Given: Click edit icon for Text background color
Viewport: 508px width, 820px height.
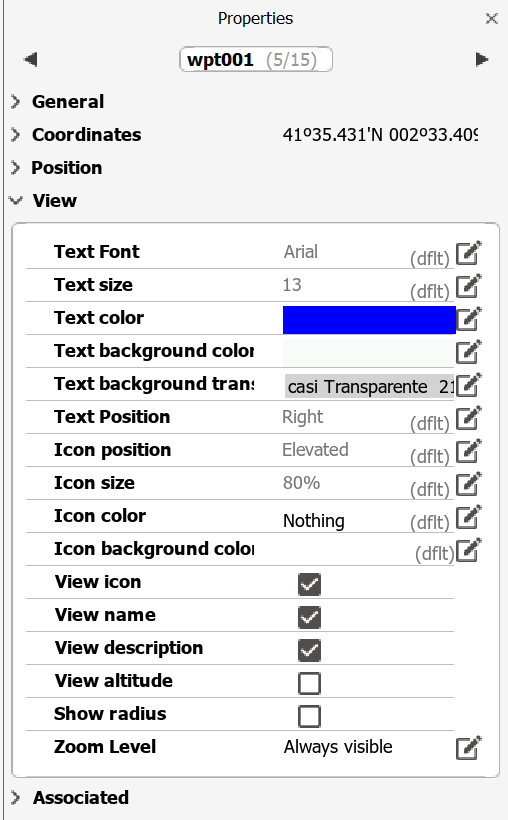Looking at the screenshot, I should [468, 352].
